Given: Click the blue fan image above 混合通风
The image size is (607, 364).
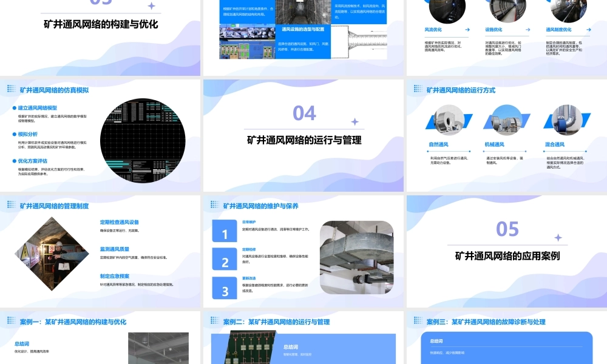Looking at the screenshot, I should 567,120.
